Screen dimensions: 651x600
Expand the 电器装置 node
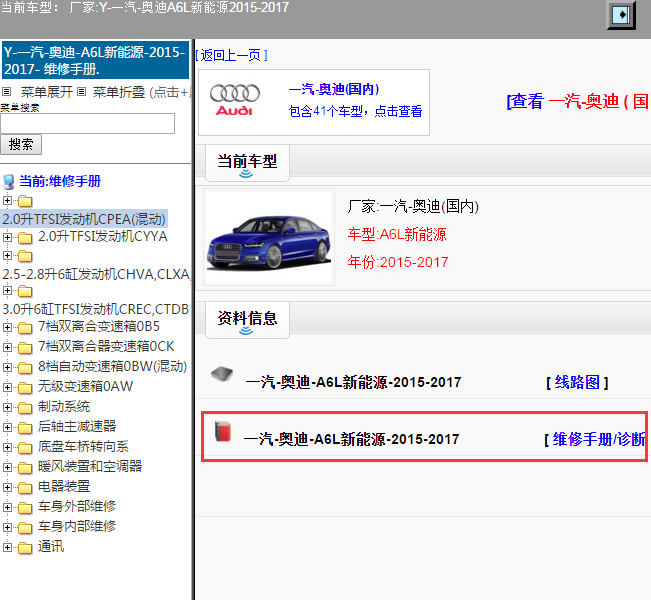coord(7,487)
